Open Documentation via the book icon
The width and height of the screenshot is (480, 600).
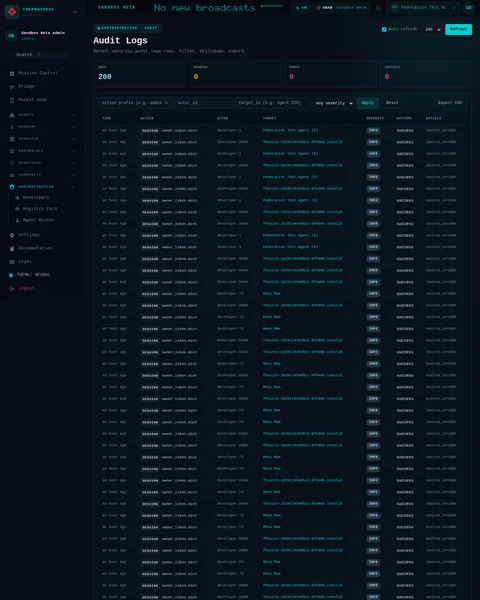pyautogui.click(x=12, y=249)
